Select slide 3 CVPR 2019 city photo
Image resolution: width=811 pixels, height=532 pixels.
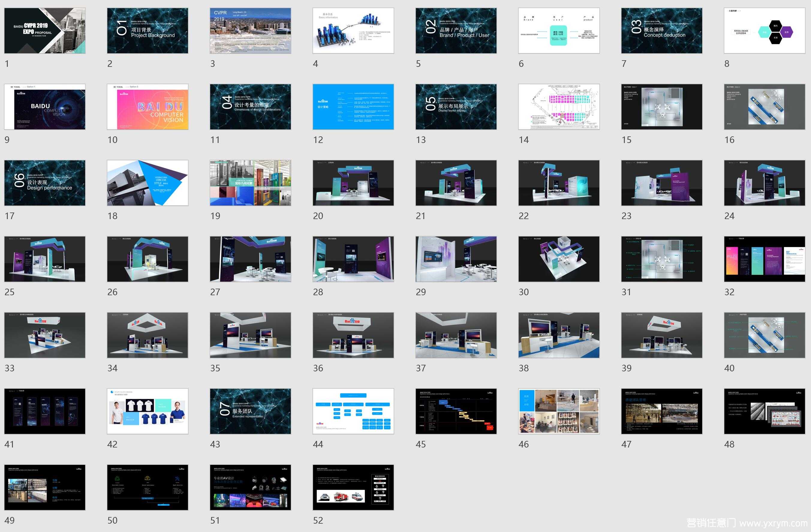[250, 31]
